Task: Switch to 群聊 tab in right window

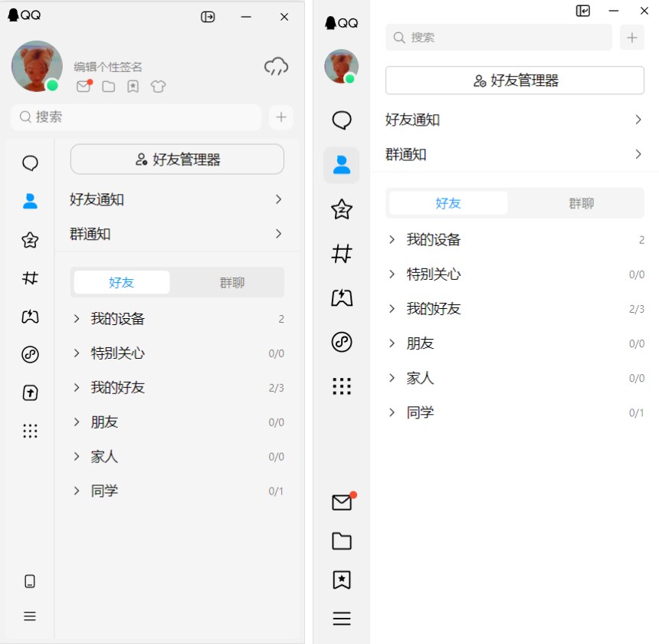Action: click(x=582, y=203)
